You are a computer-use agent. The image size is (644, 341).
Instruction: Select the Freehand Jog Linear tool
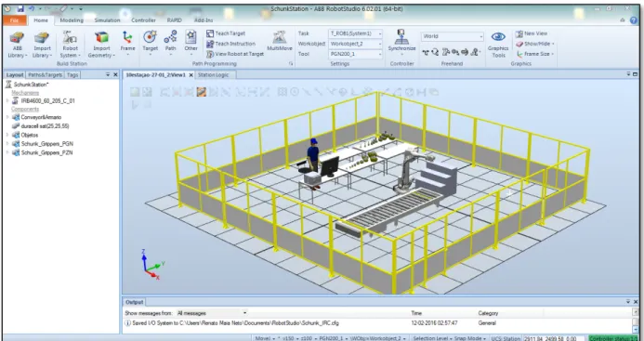[455, 52]
